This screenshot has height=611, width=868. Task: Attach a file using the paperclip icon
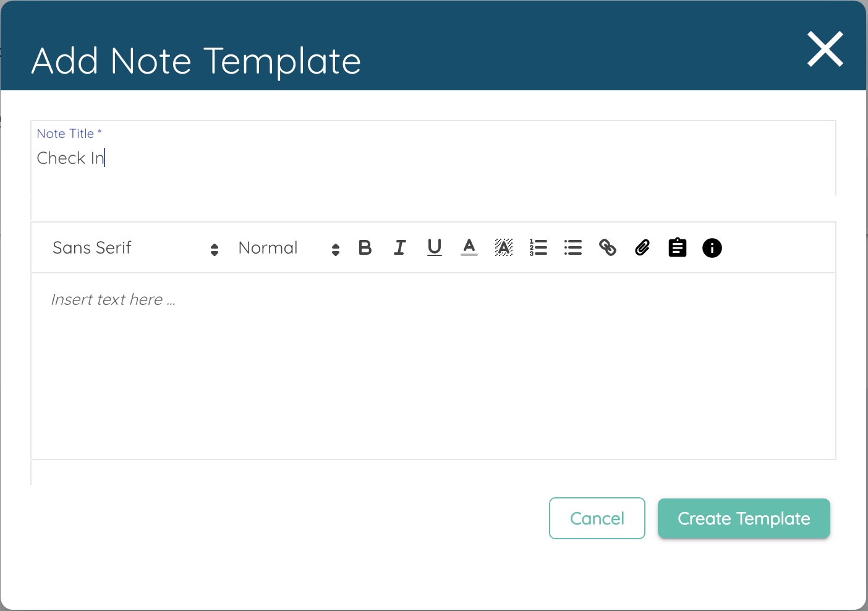642,247
